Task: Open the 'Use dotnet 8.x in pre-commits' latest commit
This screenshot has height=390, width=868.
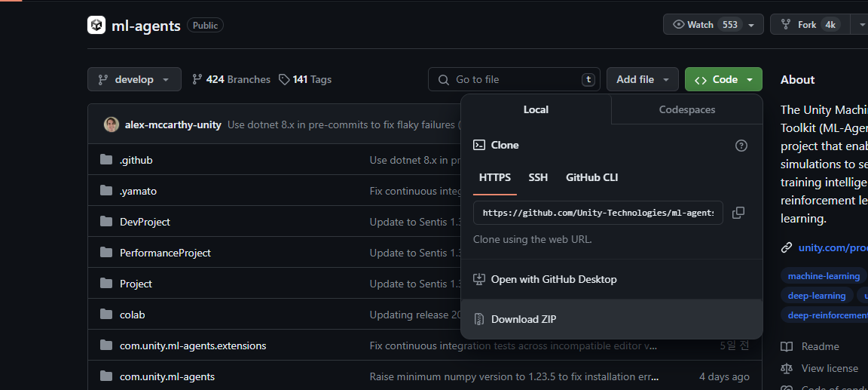Action: pyautogui.click(x=344, y=124)
